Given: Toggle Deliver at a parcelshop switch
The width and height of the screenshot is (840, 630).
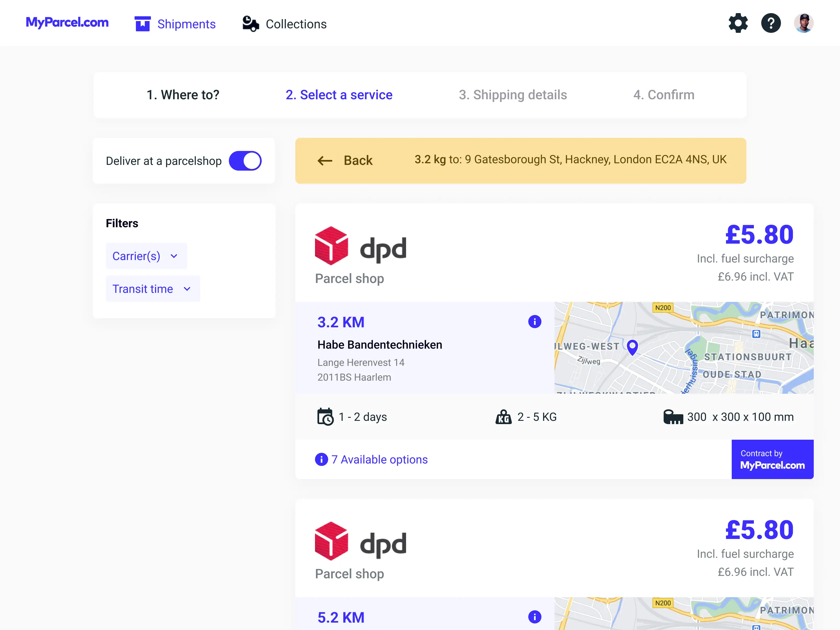Looking at the screenshot, I should (245, 161).
